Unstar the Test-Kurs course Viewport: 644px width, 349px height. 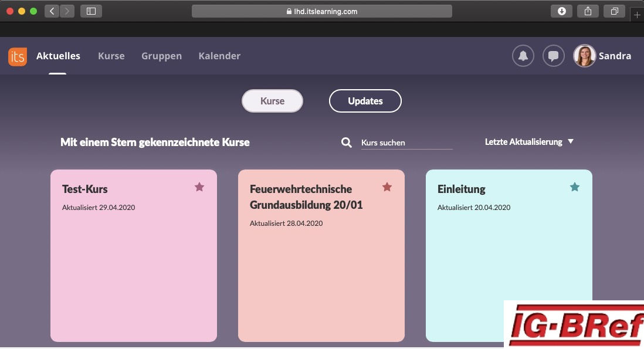point(199,187)
